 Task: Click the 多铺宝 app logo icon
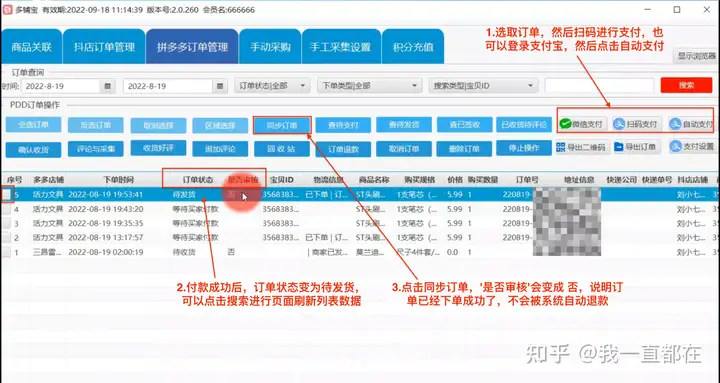pyautogui.click(x=7, y=10)
